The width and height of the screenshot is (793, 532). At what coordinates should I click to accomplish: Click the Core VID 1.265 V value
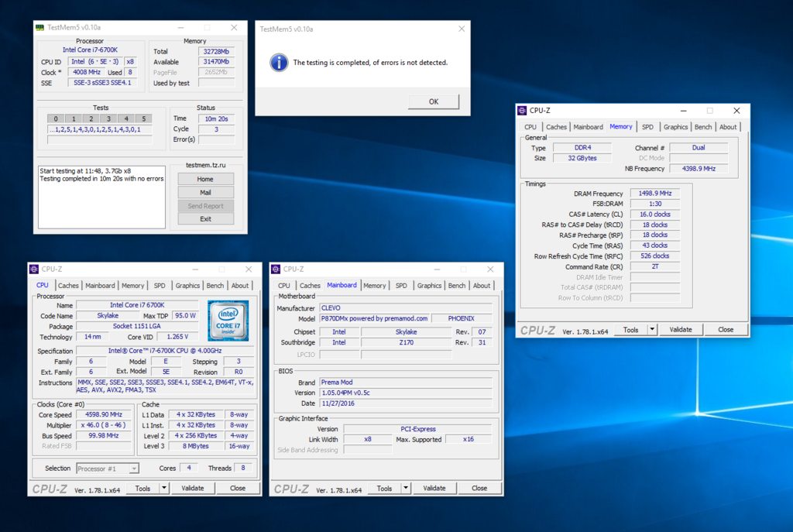coord(177,337)
